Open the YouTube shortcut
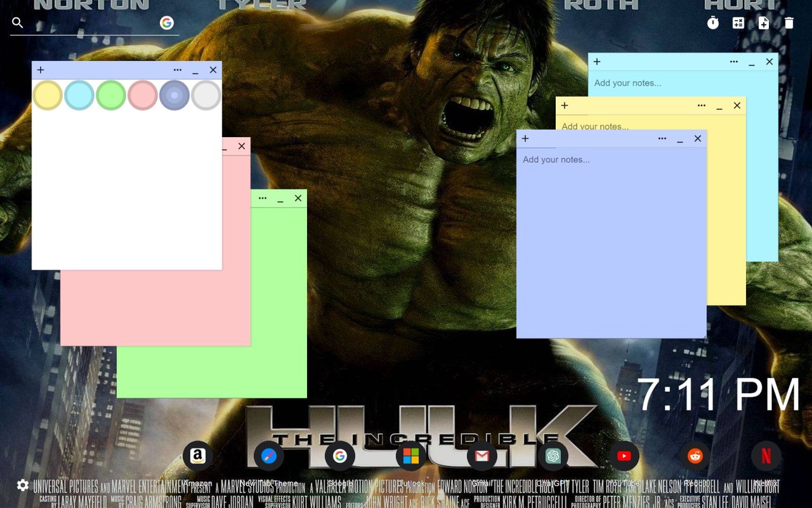 [x=624, y=456]
